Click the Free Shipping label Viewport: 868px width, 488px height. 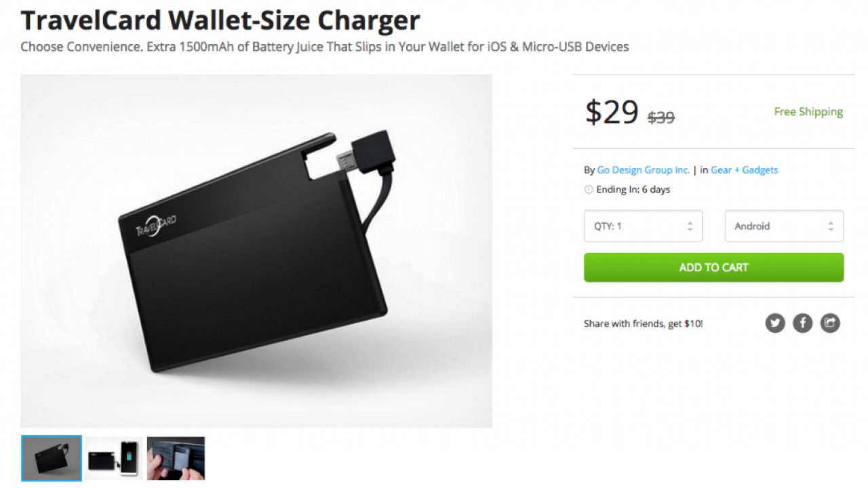pyautogui.click(x=808, y=112)
